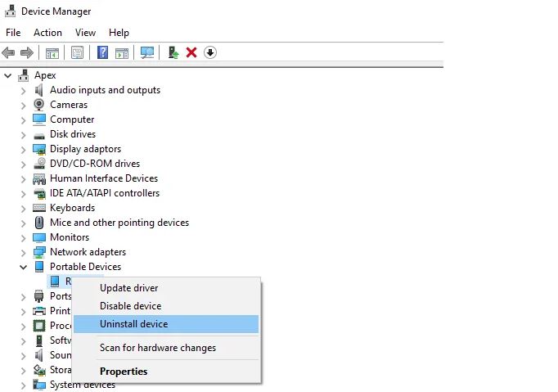Open the View menu
Screen dimensions: 558x392
(85, 33)
